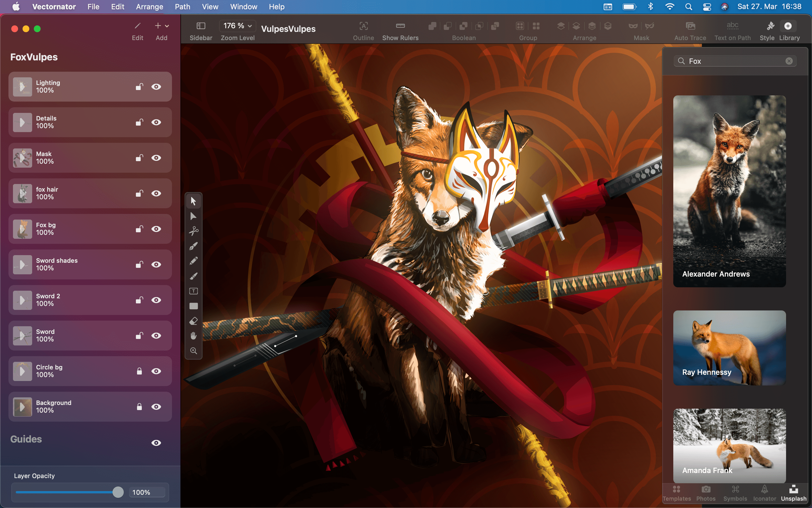Select the Alexander Andrews fox photo
The image size is (812, 508).
729,191
